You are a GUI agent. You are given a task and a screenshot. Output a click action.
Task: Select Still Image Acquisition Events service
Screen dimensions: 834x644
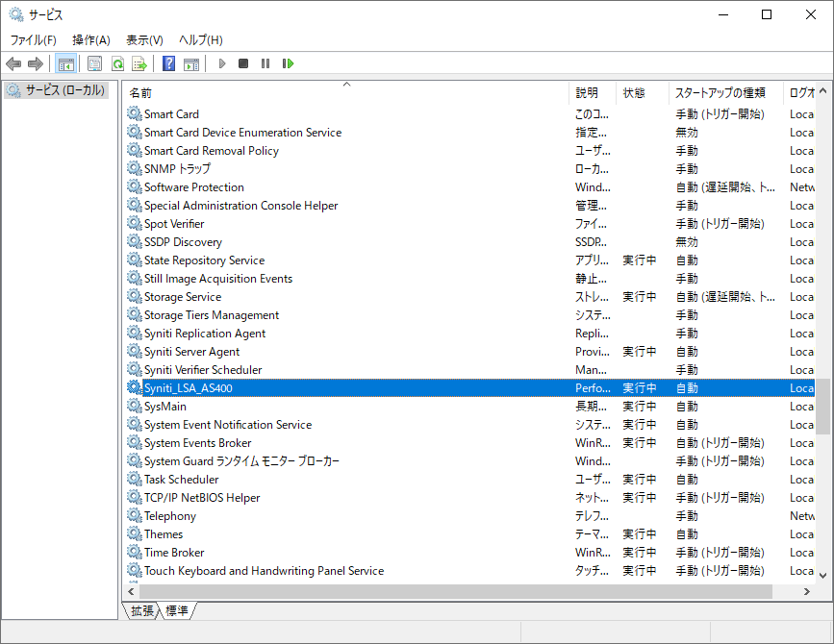point(218,279)
